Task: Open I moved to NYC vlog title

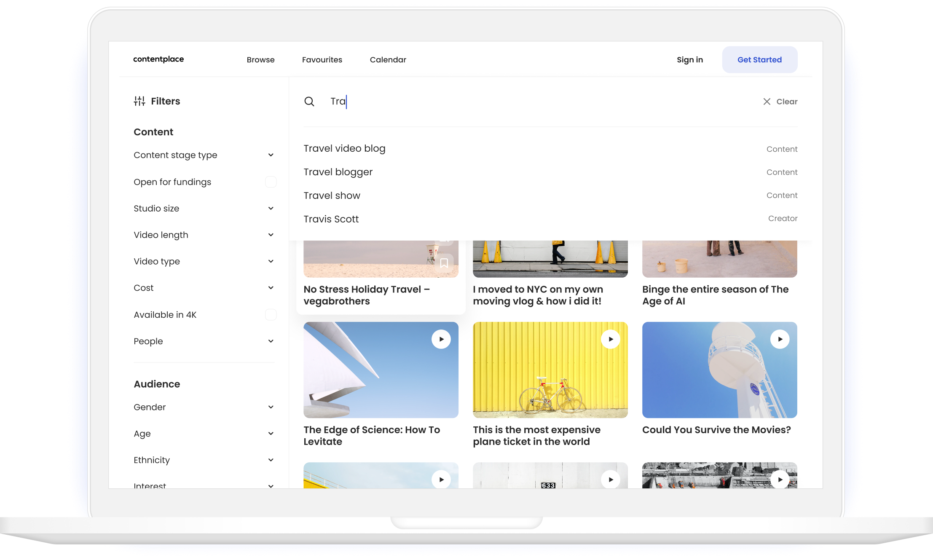Action: [538, 295]
